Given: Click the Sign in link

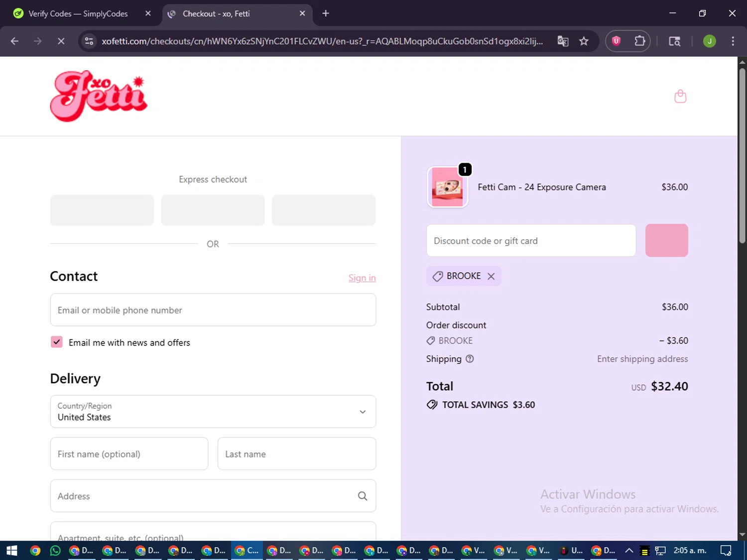Looking at the screenshot, I should 362,278.
